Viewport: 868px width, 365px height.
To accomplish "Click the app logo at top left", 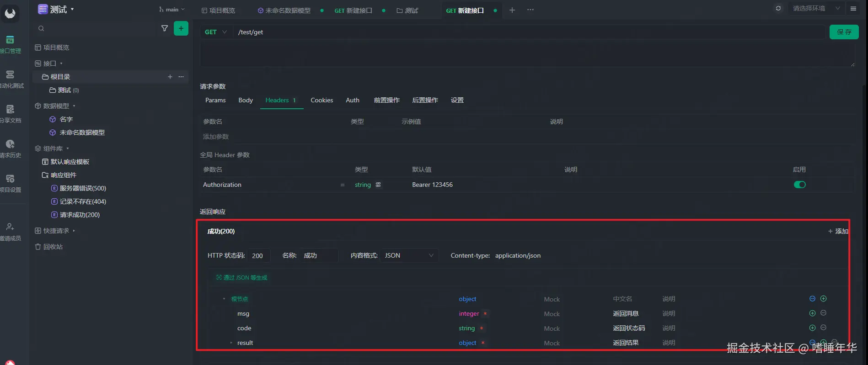I will [x=10, y=13].
